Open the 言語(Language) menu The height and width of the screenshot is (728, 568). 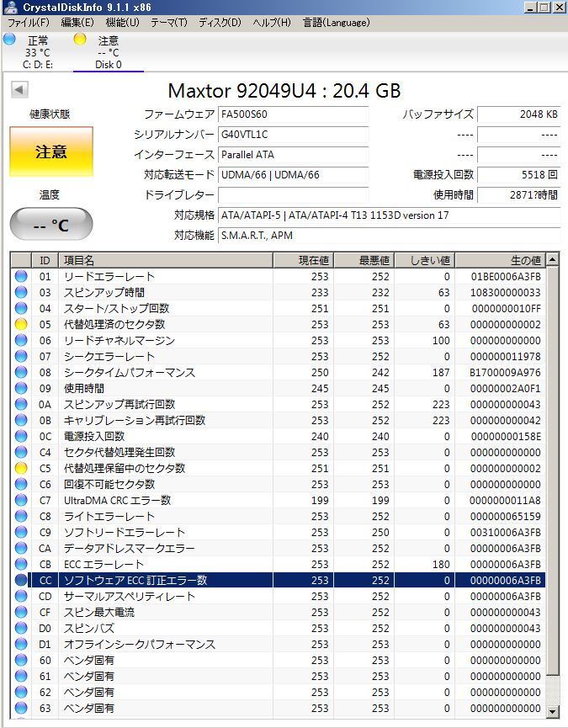tap(337, 22)
